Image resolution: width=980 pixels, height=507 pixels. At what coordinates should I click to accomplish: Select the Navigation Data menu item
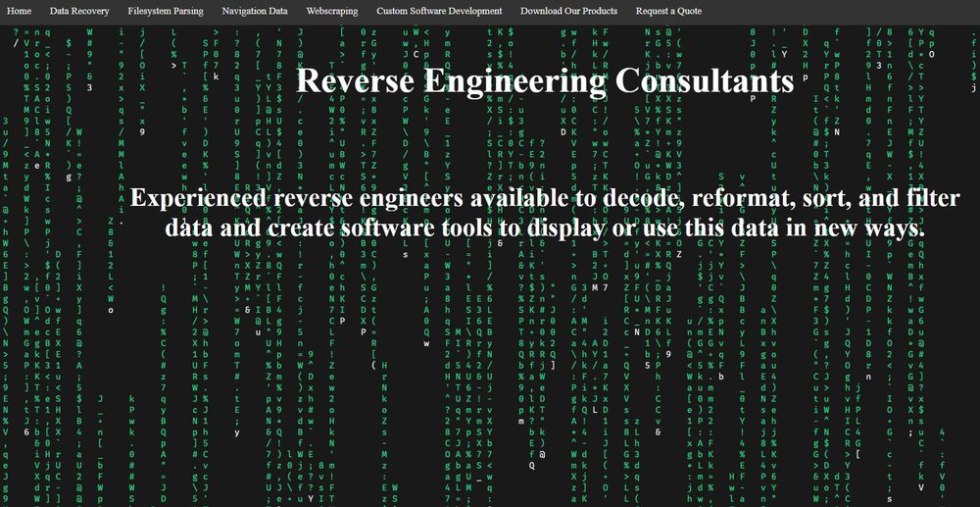click(255, 11)
